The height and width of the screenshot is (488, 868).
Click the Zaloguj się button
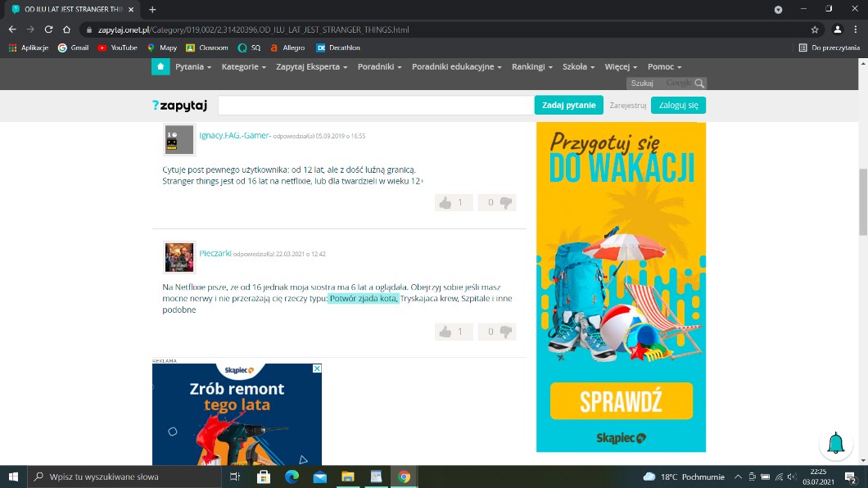(x=678, y=106)
